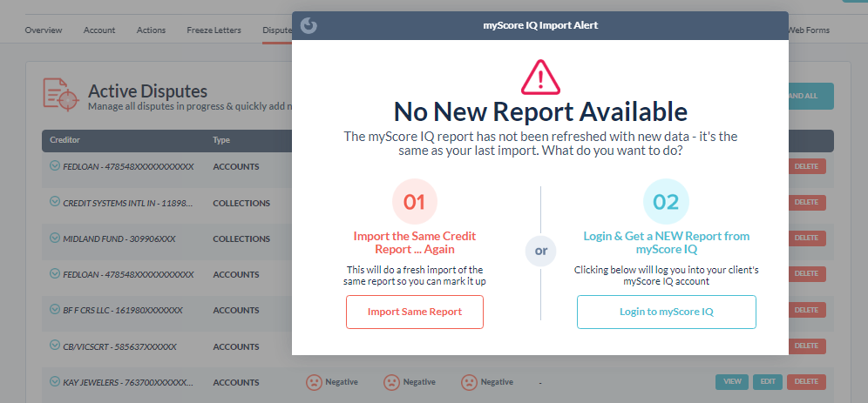Click third Negative face icon for Kay Jewelers
The image size is (868, 403).
click(x=469, y=382)
